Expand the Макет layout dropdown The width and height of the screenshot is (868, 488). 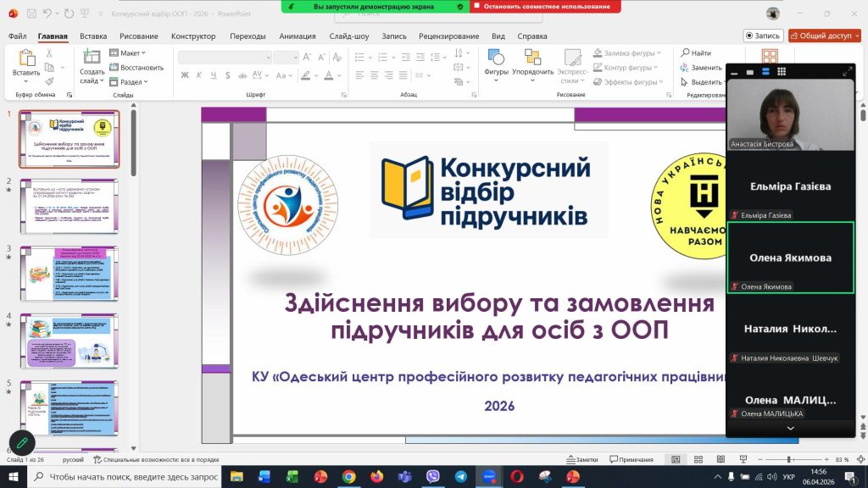(x=129, y=53)
